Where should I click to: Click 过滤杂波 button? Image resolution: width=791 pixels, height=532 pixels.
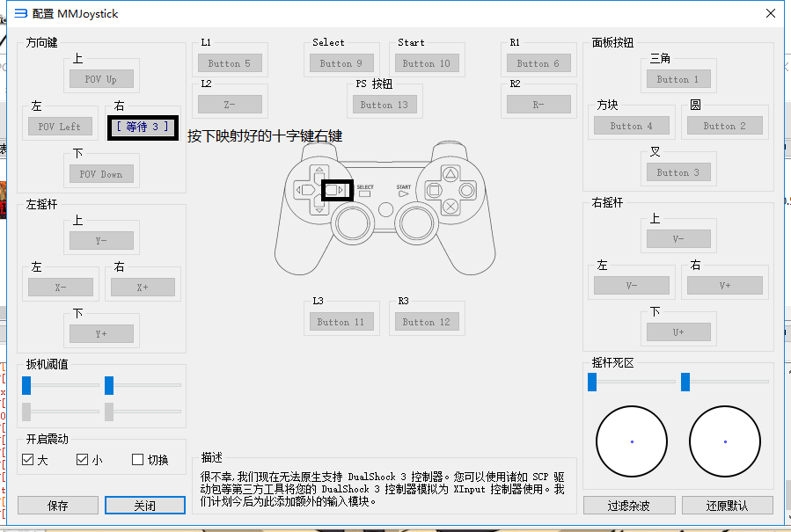click(x=628, y=506)
